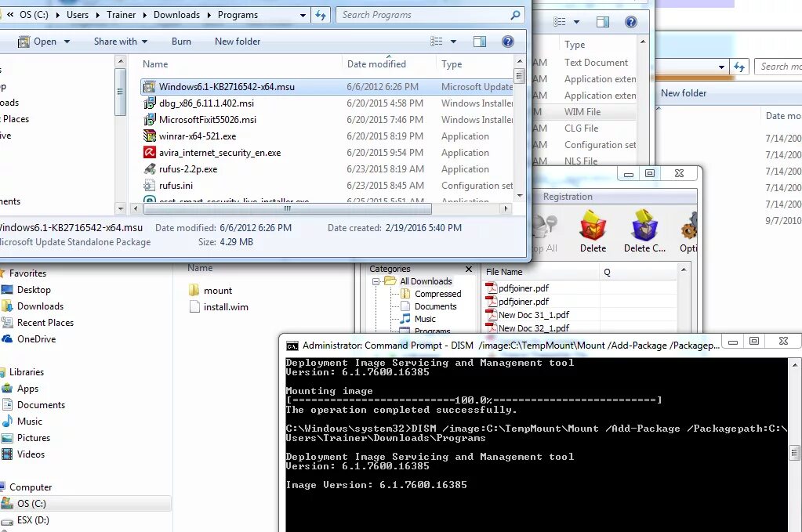This screenshot has height=532, width=802.
Task: Select first pdfjoiner.pdf in download list
Action: (524, 288)
